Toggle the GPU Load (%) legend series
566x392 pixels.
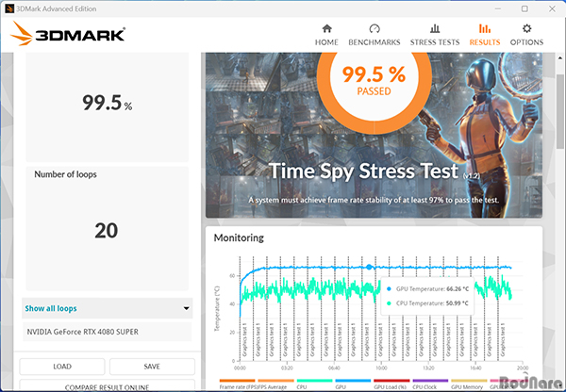[x=391, y=384]
